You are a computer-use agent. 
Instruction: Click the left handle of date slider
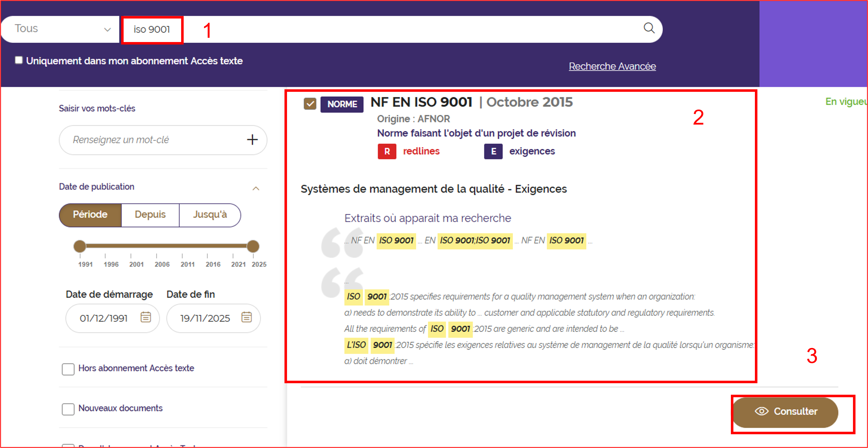(x=80, y=246)
